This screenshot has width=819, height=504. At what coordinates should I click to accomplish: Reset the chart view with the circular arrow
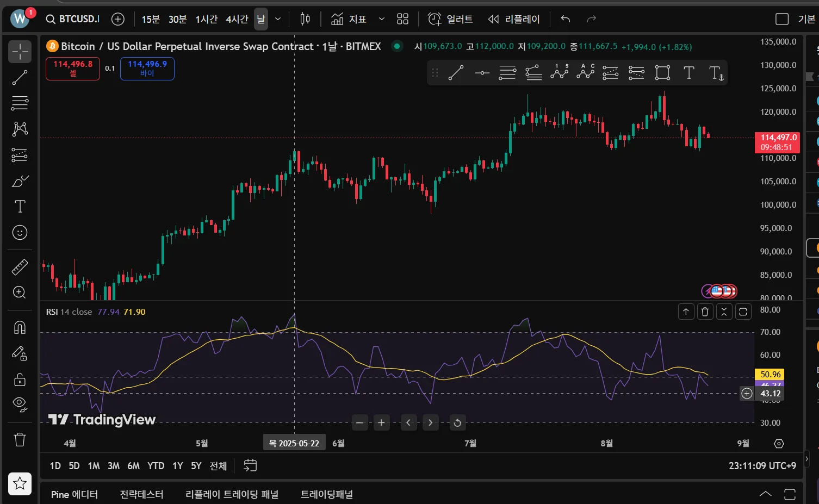(x=457, y=422)
